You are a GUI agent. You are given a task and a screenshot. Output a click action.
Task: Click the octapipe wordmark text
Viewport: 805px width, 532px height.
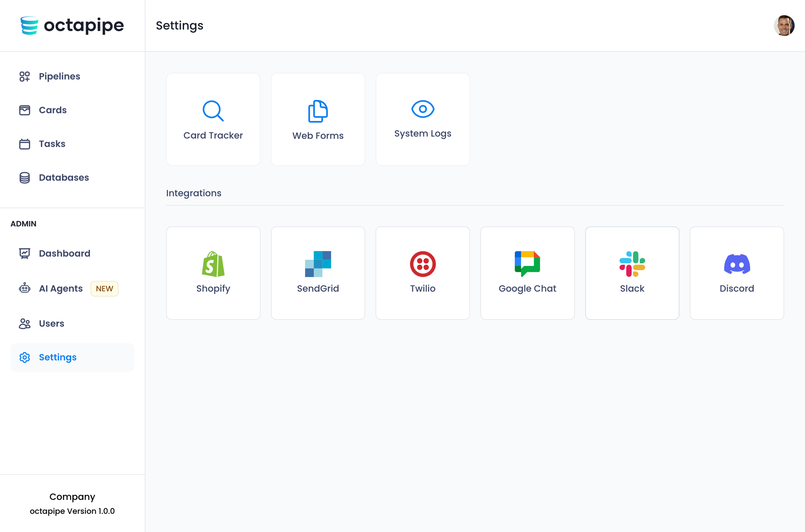pos(84,26)
